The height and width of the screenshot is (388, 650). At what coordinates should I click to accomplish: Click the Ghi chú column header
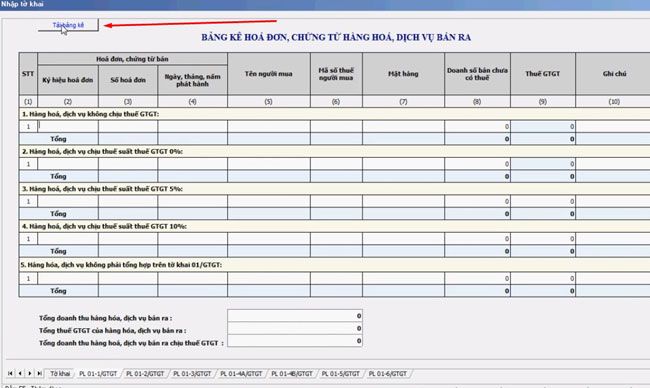[x=613, y=74]
